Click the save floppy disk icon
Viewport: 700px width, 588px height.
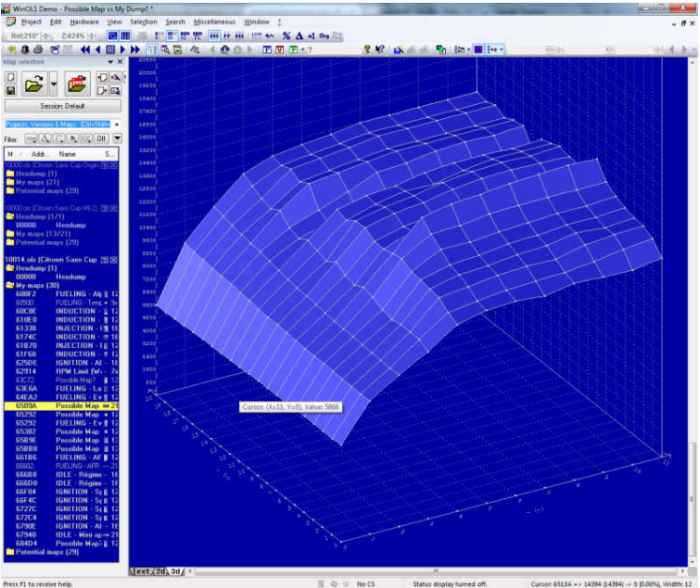coord(10,91)
